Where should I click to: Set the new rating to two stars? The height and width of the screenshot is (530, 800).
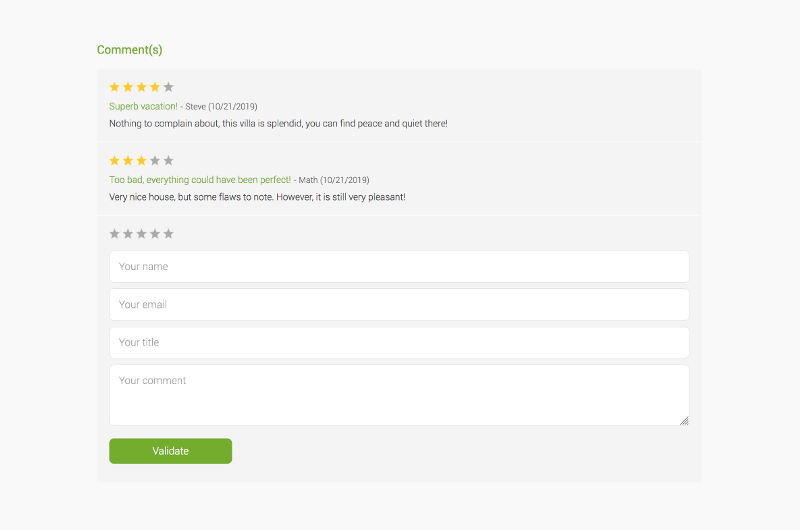point(128,234)
